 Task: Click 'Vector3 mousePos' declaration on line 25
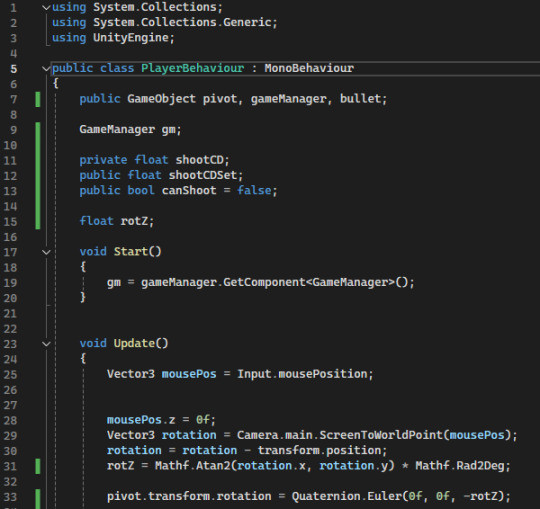(x=162, y=374)
